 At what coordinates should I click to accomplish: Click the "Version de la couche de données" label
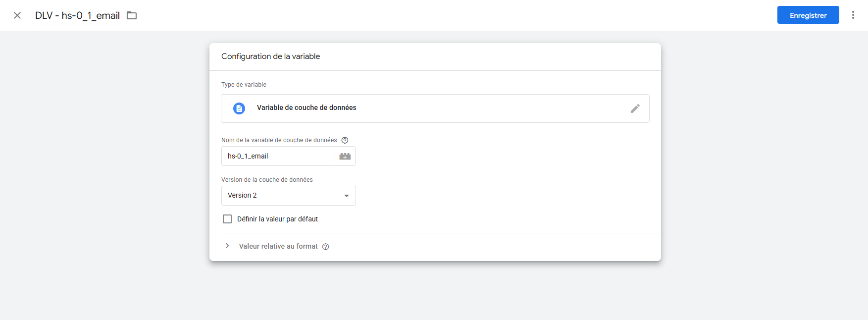tap(267, 180)
